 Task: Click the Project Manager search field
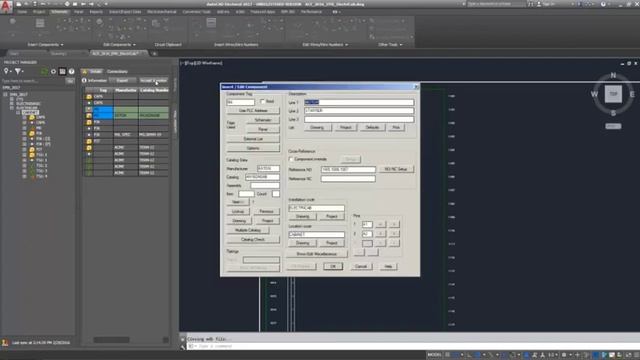click(33, 81)
